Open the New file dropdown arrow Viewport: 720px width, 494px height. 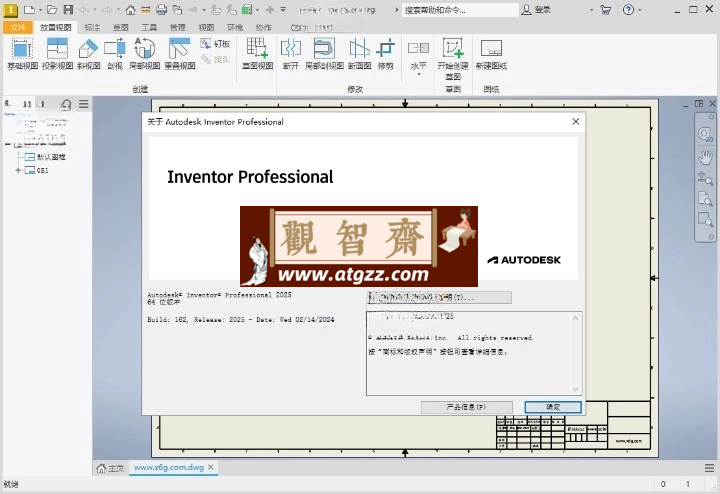(40, 10)
